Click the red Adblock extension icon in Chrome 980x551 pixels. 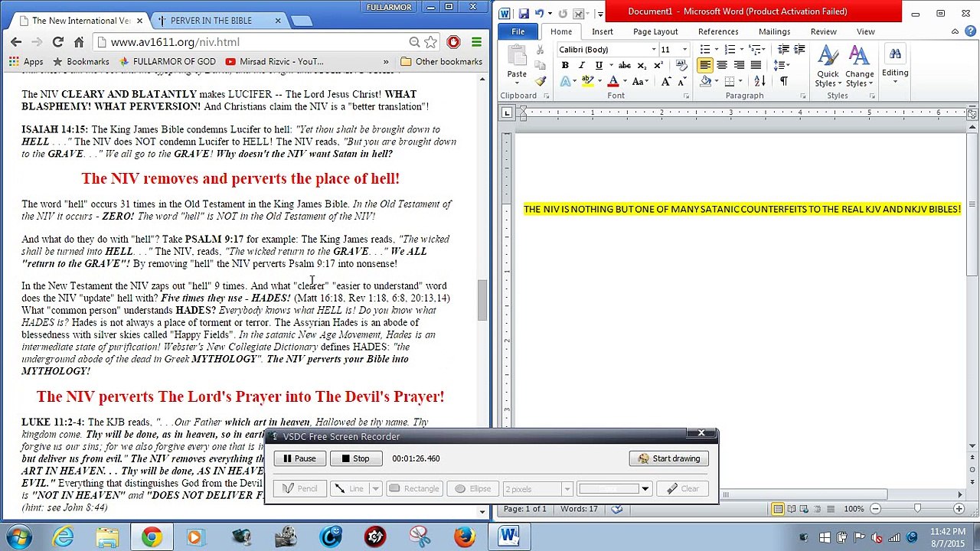tap(453, 42)
